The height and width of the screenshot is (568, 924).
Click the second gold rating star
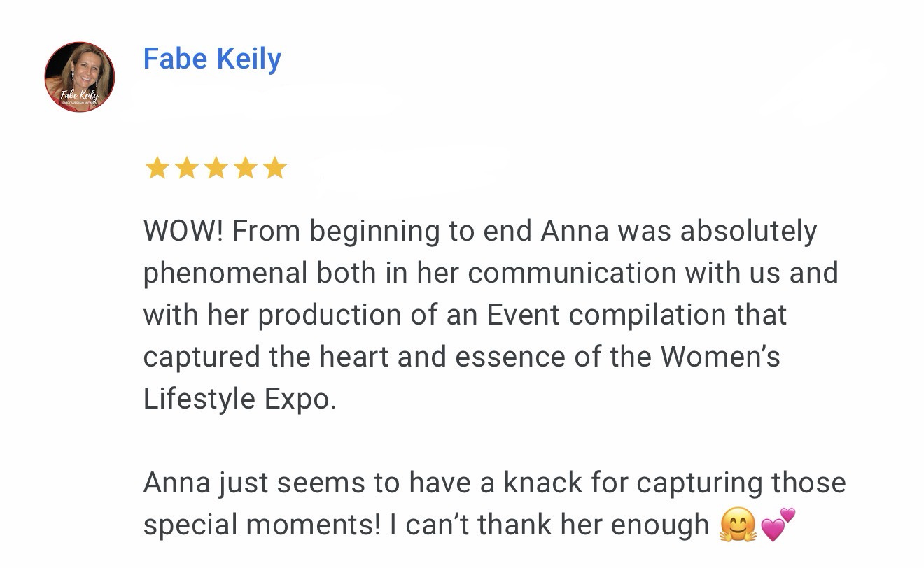coord(186,169)
